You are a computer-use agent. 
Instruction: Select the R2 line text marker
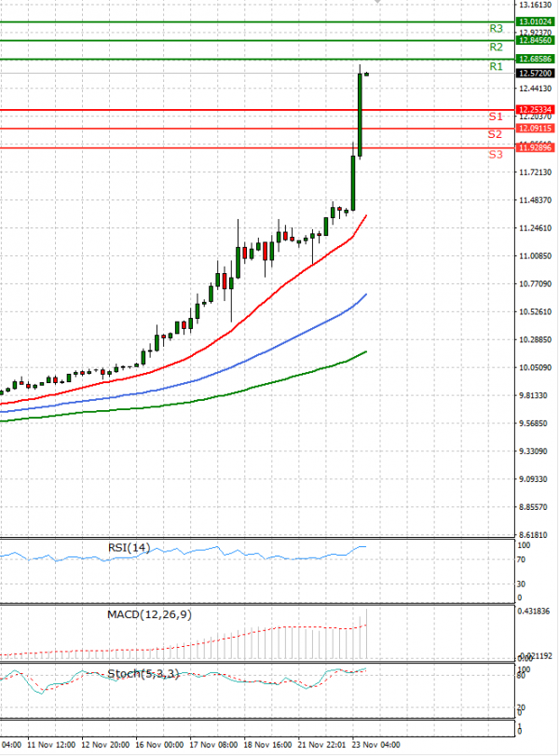496,48
